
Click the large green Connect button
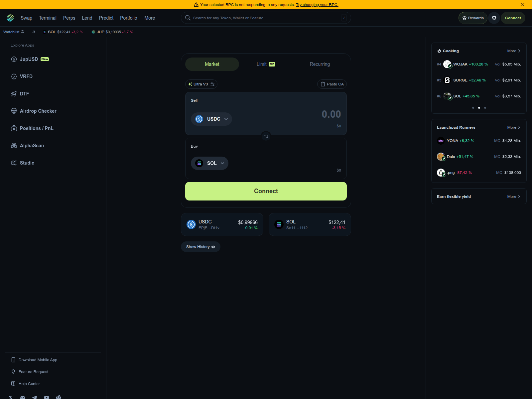[x=266, y=191]
